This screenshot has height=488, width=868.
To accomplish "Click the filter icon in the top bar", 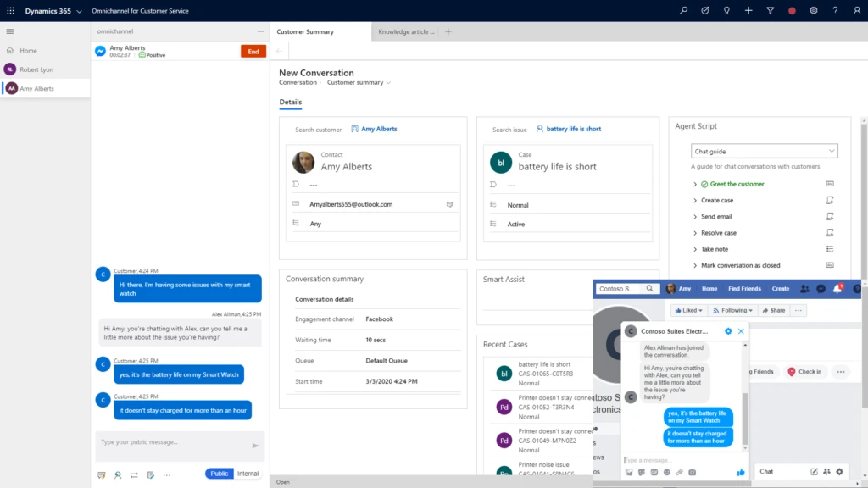I will [770, 12].
